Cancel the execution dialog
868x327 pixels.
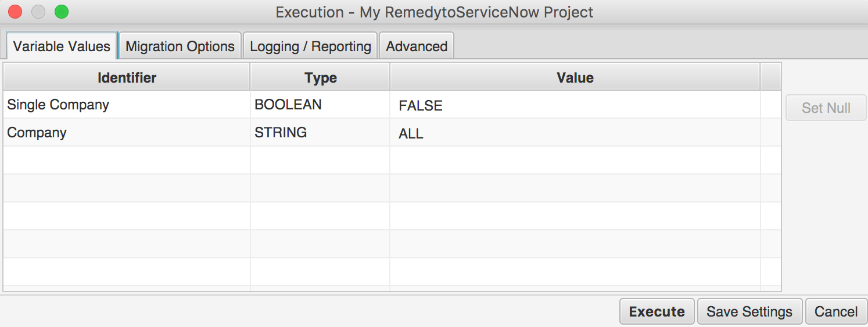[836, 311]
